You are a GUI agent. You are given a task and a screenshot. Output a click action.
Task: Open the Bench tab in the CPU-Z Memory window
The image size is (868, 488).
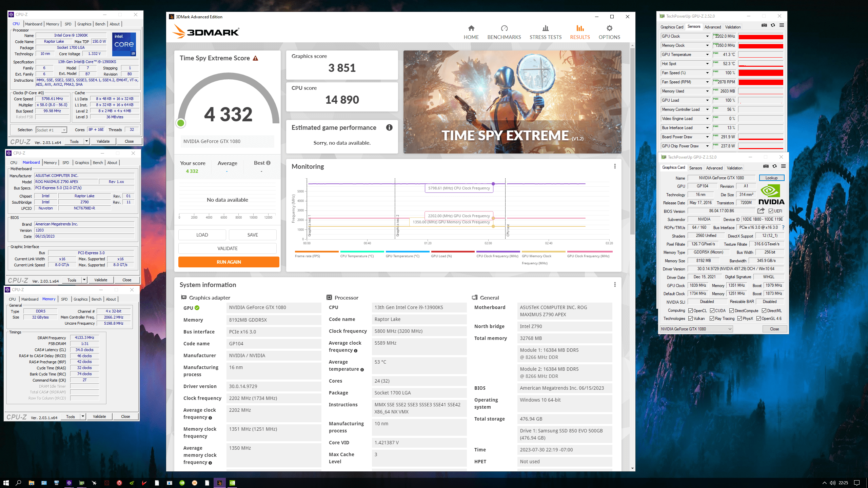[x=96, y=299]
